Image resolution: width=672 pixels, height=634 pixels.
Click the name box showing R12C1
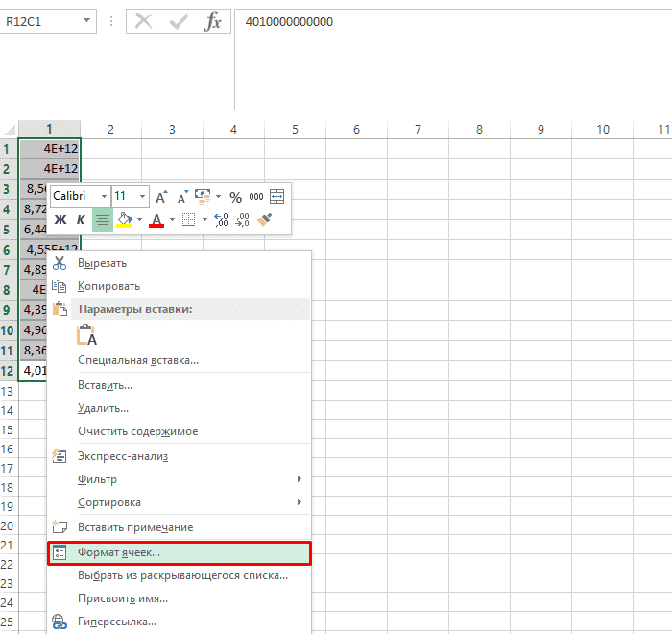pos(42,21)
